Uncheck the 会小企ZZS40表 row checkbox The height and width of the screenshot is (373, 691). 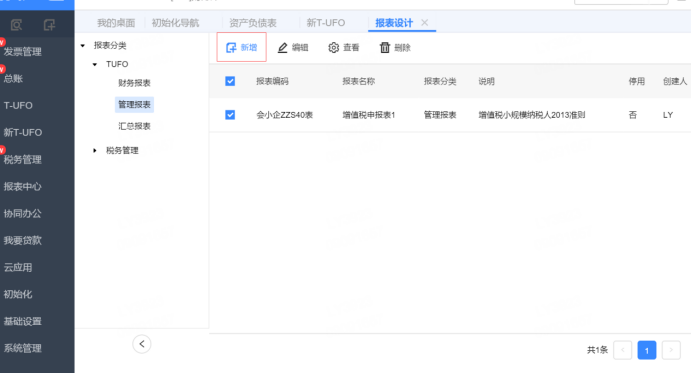pyautogui.click(x=230, y=115)
